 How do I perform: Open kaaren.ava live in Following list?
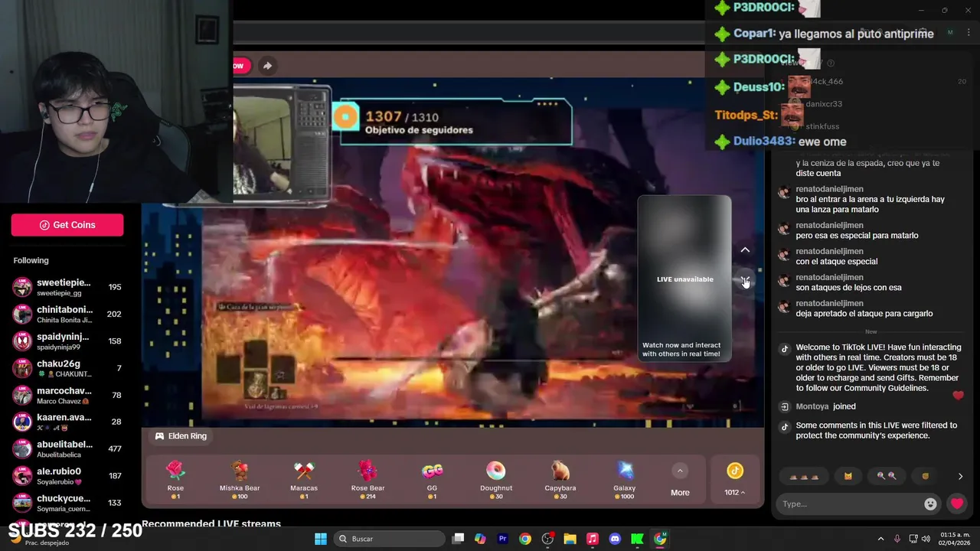(67, 422)
